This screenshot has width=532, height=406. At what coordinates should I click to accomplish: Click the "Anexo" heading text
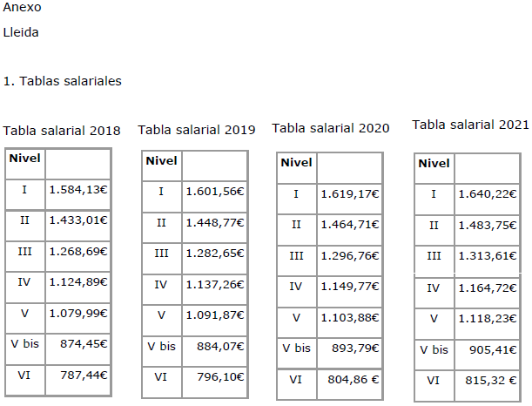tap(22, 7)
